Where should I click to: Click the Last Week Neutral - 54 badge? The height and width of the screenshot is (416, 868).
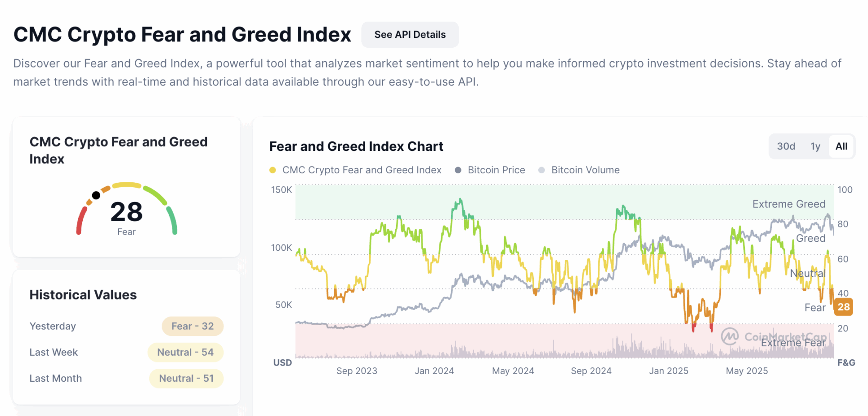[185, 353]
